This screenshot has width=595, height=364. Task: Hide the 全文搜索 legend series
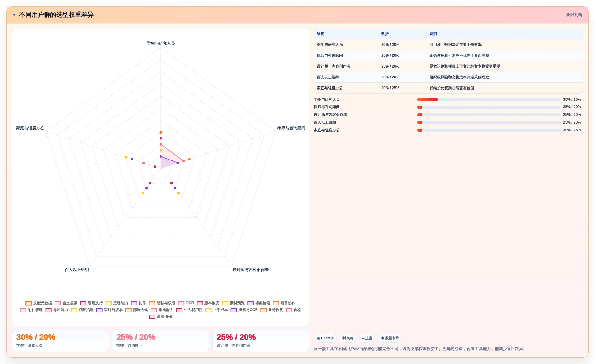[x=66, y=303]
